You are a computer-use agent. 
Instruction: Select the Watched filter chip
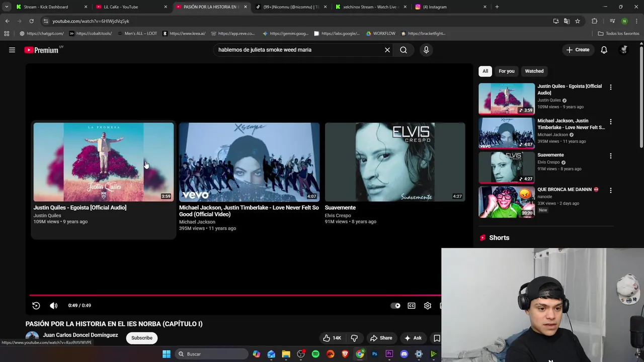534,71
